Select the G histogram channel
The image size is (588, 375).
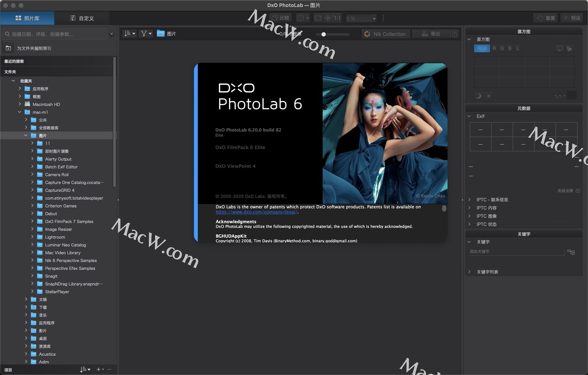pos(502,48)
